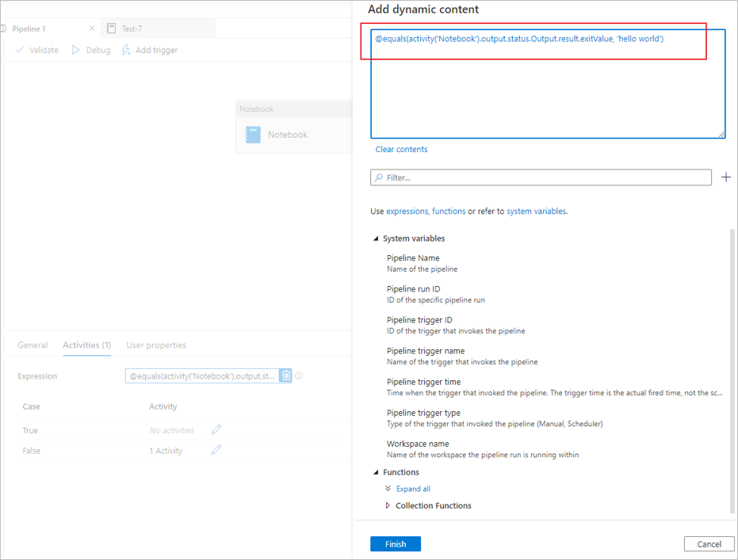Open the User properties tab
Screen dimensions: 738x560
click(x=155, y=345)
